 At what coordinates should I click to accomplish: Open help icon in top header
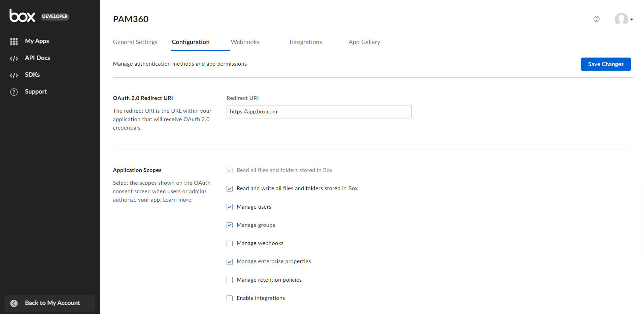coord(596,19)
